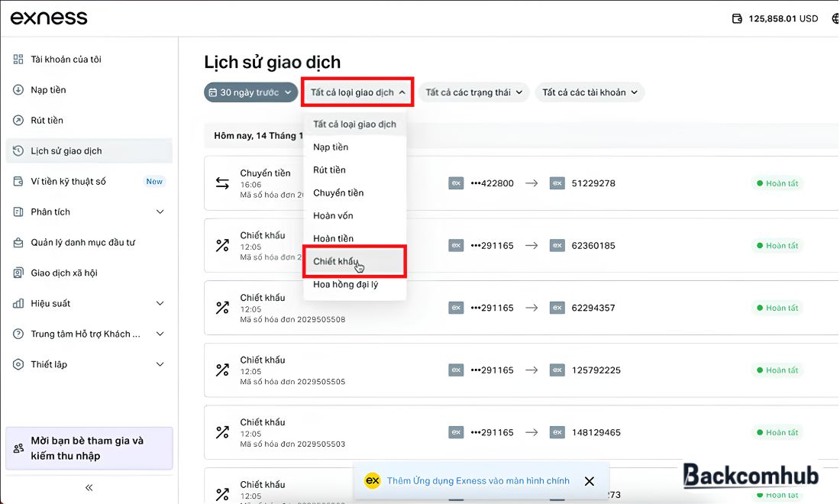Select Nạp tiền option in dropdown list
Screen dimensions: 840x504
point(354,147)
